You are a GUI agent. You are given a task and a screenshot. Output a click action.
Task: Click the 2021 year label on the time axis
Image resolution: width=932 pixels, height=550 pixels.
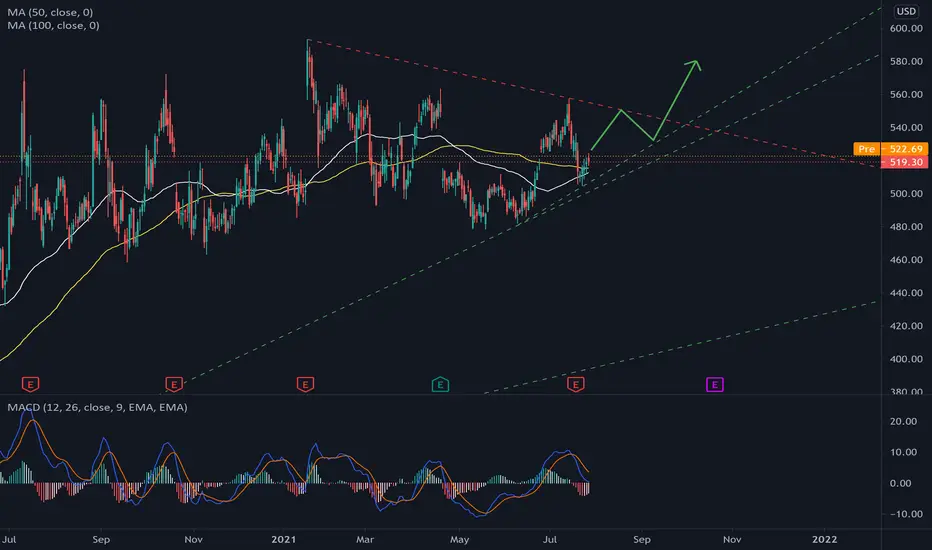[x=284, y=539]
